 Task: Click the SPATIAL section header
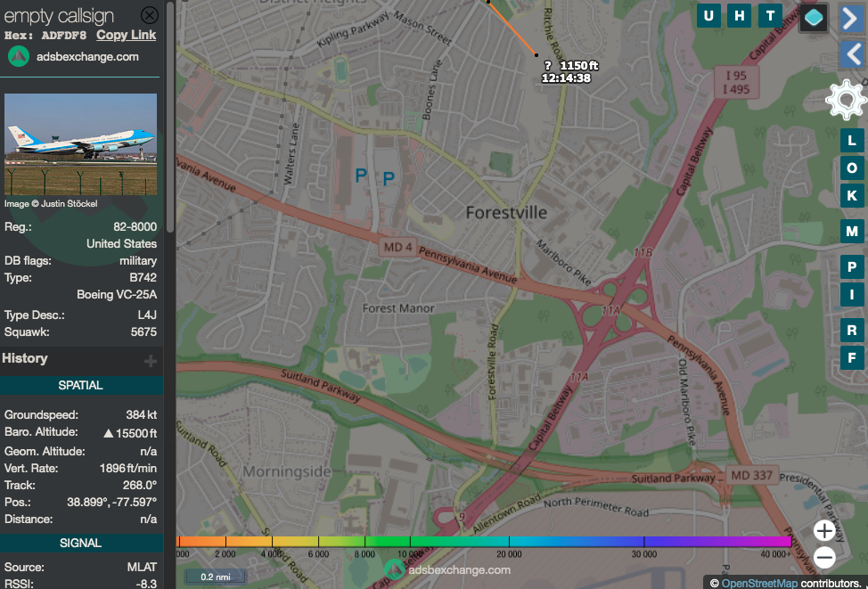tap(81, 385)
